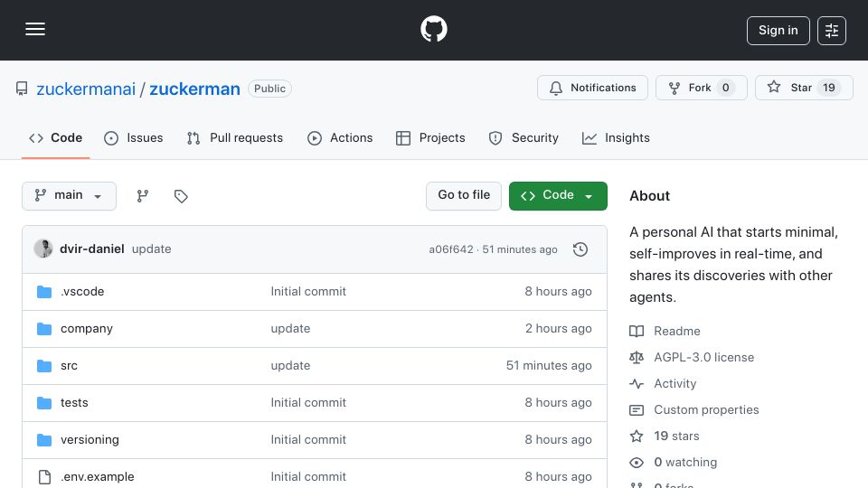View tags via the tag icon
The width and height of the screenshot is (868, 488).
(181, 196)
